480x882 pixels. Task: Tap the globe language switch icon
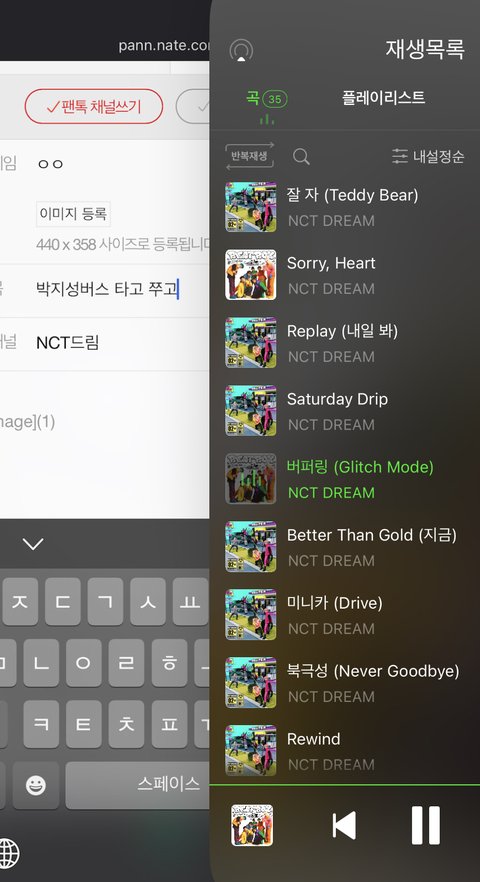(8, 853)
